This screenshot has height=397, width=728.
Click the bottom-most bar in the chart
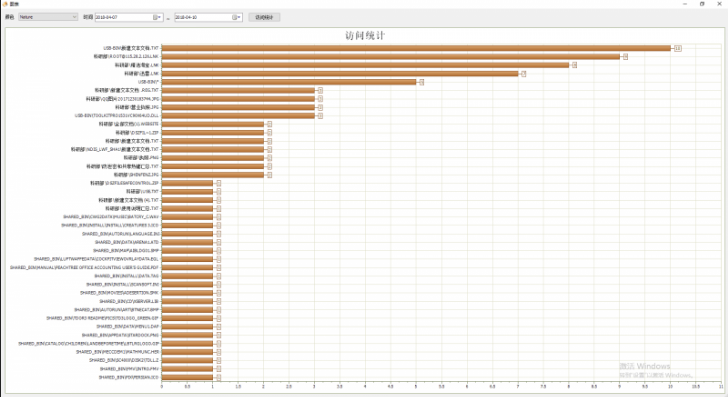click(x=187, y=377)
